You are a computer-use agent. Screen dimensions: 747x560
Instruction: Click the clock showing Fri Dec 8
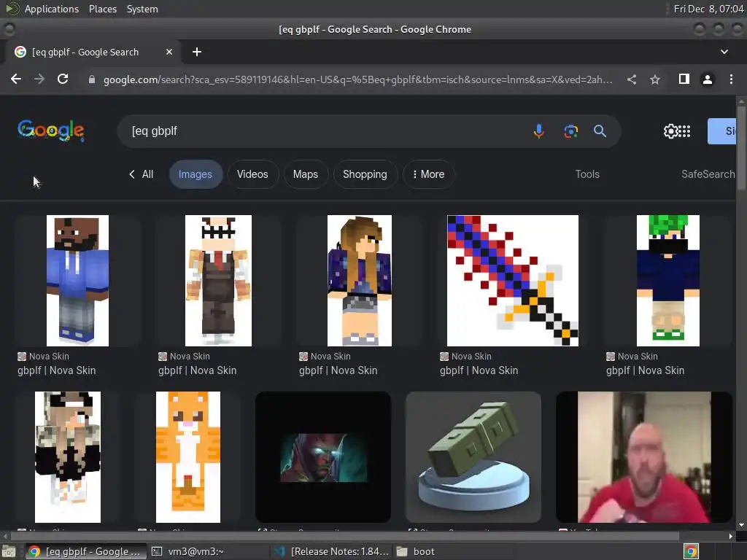point(708,9)
